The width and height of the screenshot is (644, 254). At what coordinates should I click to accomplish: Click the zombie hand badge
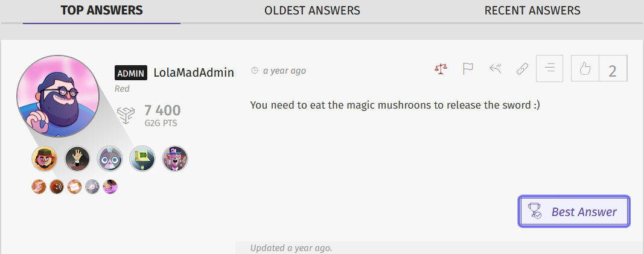[77, 159]
